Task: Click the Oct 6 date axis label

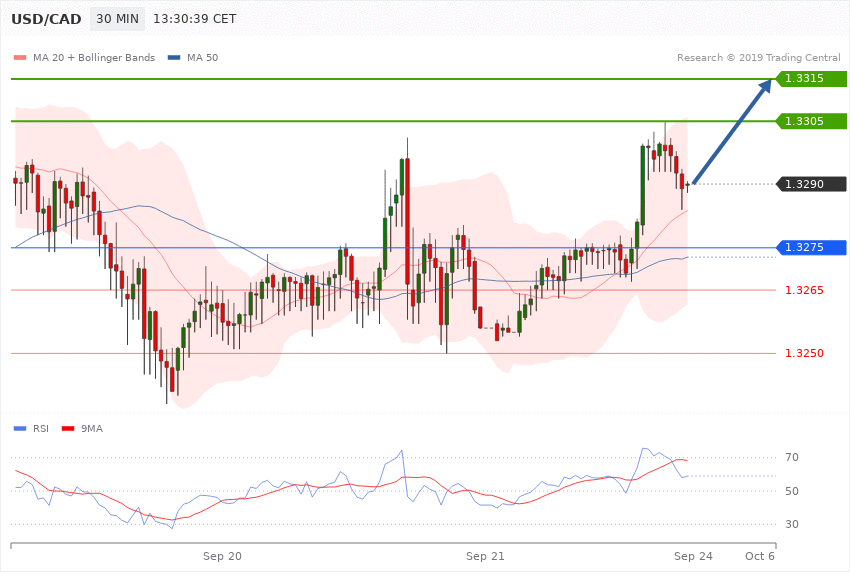Action: tap(760, 556)
